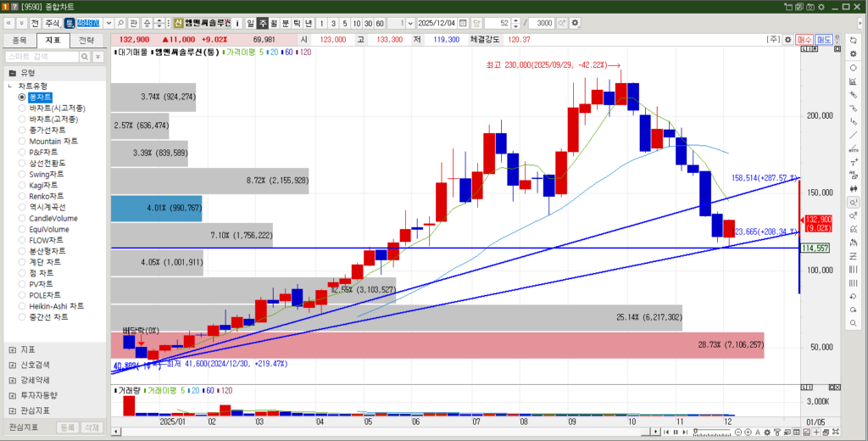The image size is (868, 441).
Task: Open chart settings gear next to 3000
Action: click(576, 23)
